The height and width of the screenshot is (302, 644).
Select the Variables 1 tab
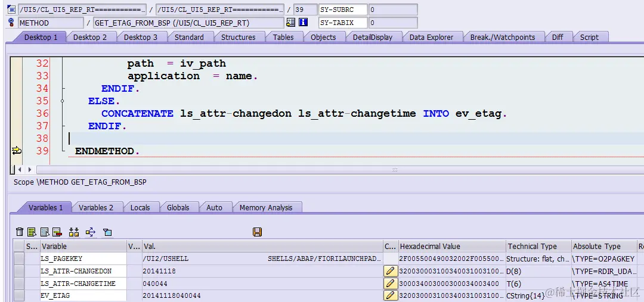45,208
